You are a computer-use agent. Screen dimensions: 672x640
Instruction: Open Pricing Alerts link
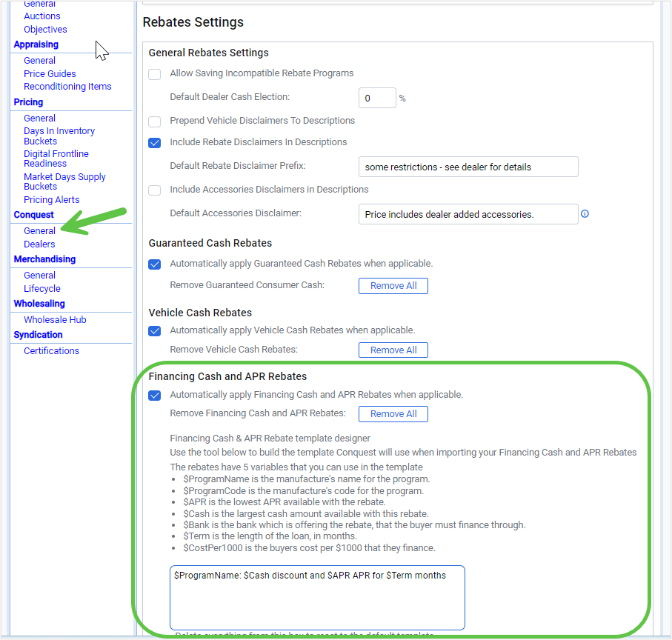click(x=51, y=200)
